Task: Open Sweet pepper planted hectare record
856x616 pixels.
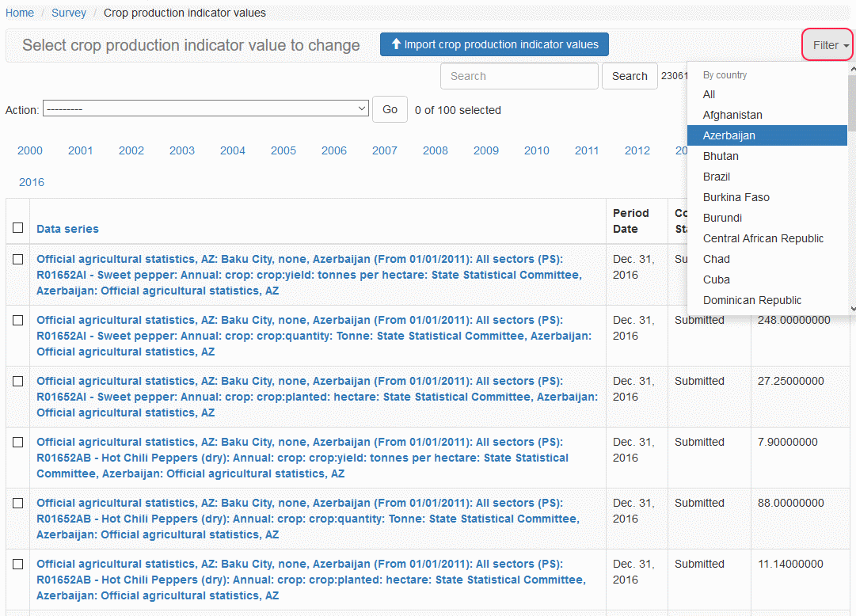Action: pos(317,397)
